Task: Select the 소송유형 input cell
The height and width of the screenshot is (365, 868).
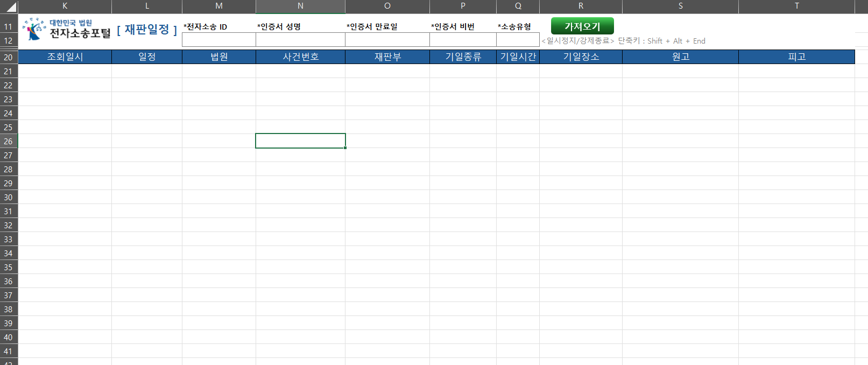Action: click(518, 40)
